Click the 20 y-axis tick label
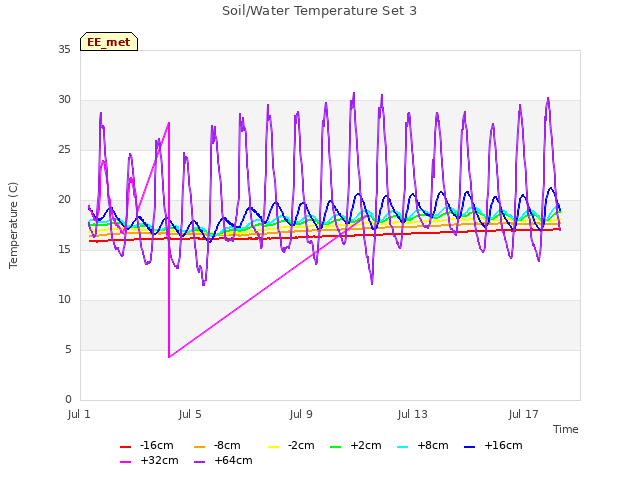640x480 pixels. (64, 200)
